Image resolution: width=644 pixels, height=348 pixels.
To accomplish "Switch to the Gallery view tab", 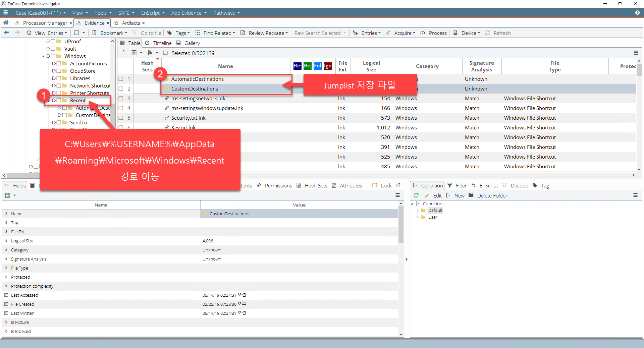I will [192, 43].
